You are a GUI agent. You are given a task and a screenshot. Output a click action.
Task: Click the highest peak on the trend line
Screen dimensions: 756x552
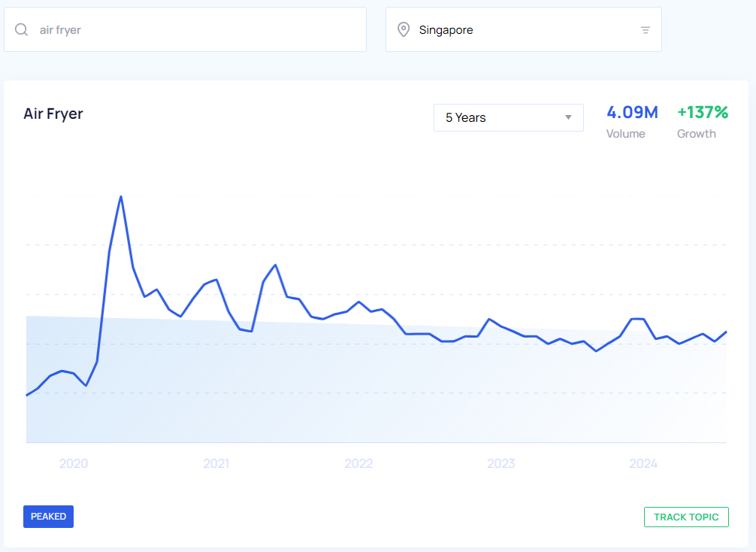coord(121,197)
